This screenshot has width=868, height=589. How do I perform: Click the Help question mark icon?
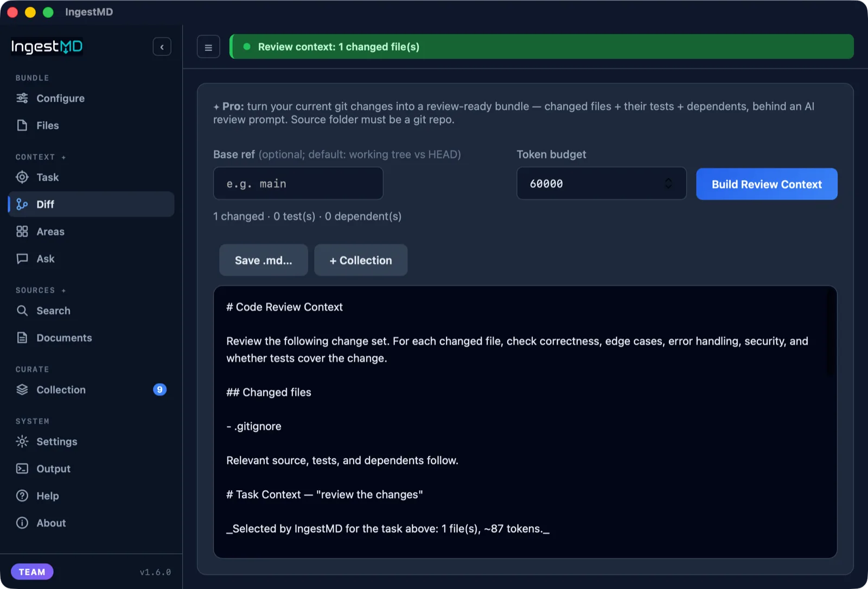tap(22, 496)
